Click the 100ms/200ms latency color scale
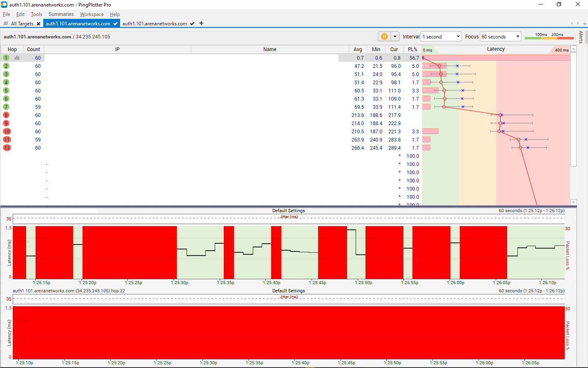 pos(549,36)
